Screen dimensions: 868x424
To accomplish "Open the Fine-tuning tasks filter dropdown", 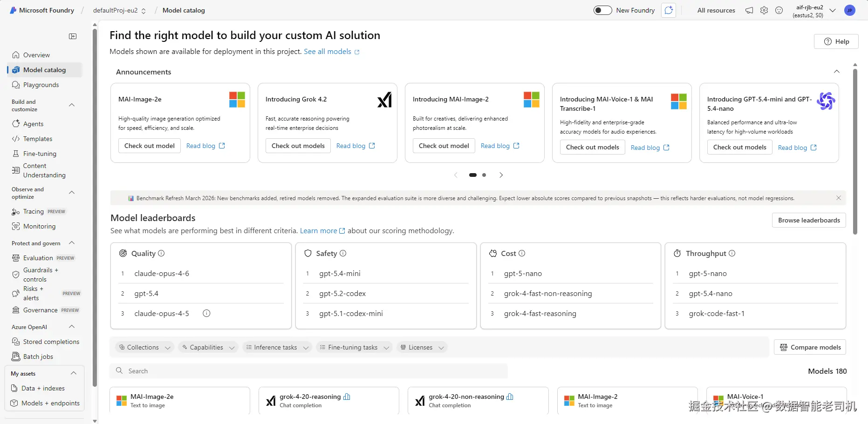I will 355,347.
